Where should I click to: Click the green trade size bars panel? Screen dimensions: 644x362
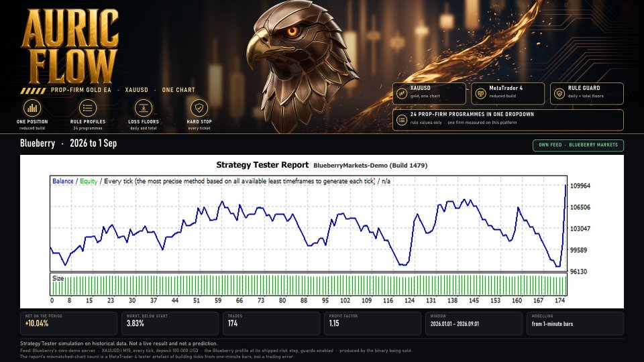pyautogui.click(x=309, y=284)
